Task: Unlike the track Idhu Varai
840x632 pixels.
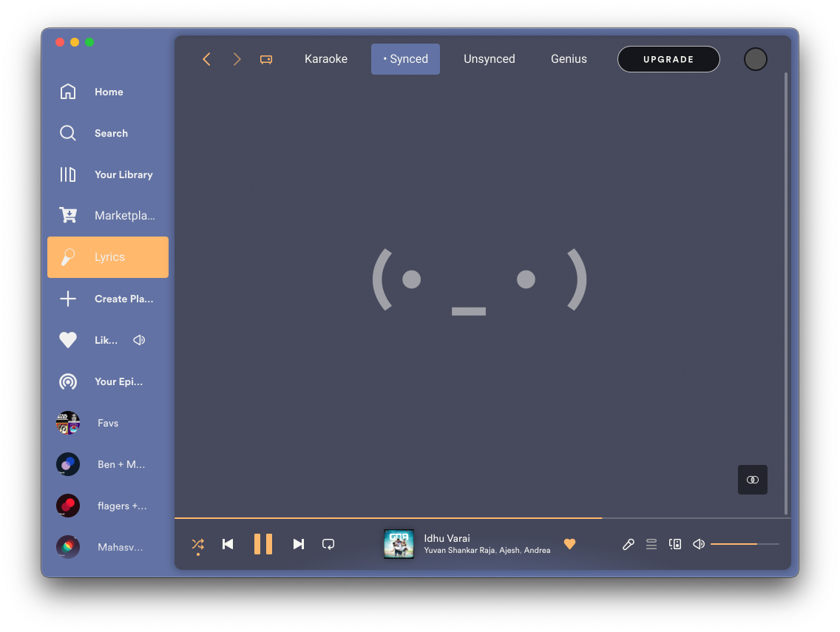Action: [569, 544]
